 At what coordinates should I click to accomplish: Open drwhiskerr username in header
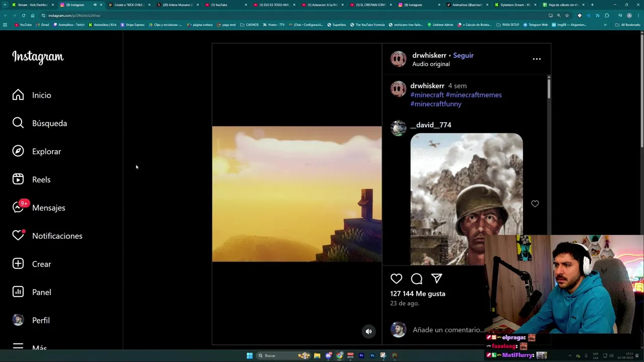click(x=429, y=55)
